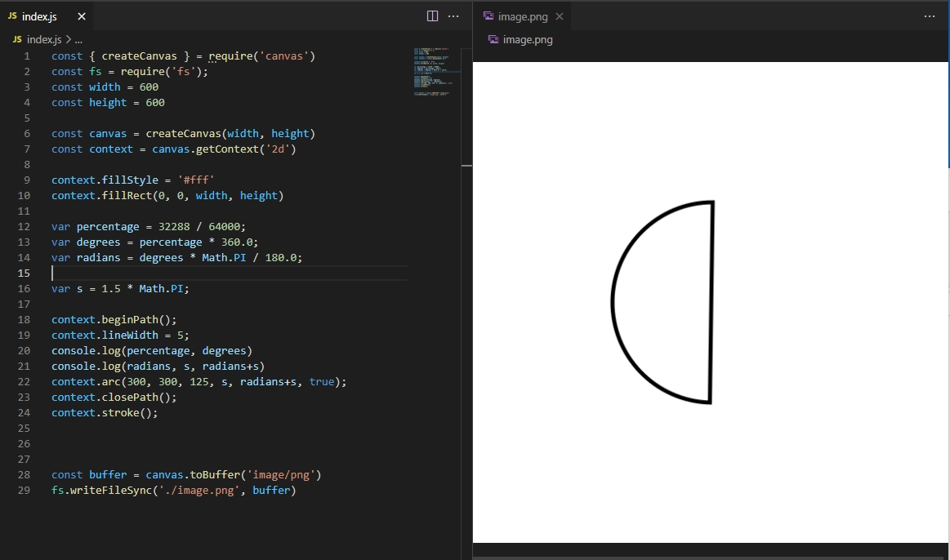Open more actions for the image.png editor group
The height and width of the screenshot is (560, 950).
[930, 16]
